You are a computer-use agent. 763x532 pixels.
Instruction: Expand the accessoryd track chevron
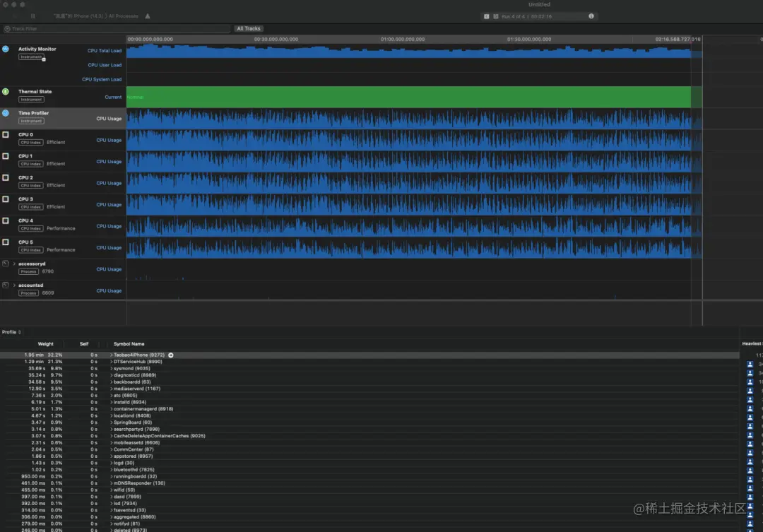click(x=14, y=264)
